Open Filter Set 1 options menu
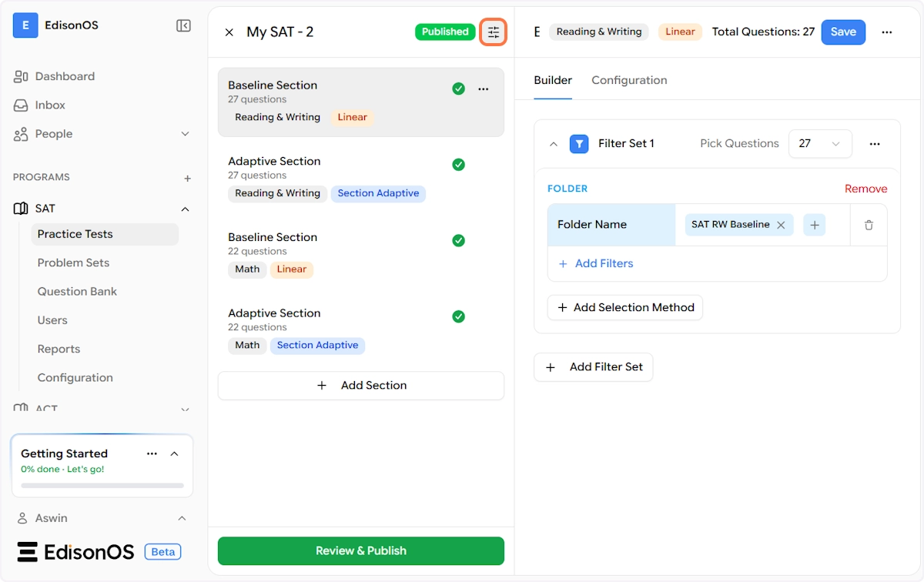924x582 pixels. point(874,144)
